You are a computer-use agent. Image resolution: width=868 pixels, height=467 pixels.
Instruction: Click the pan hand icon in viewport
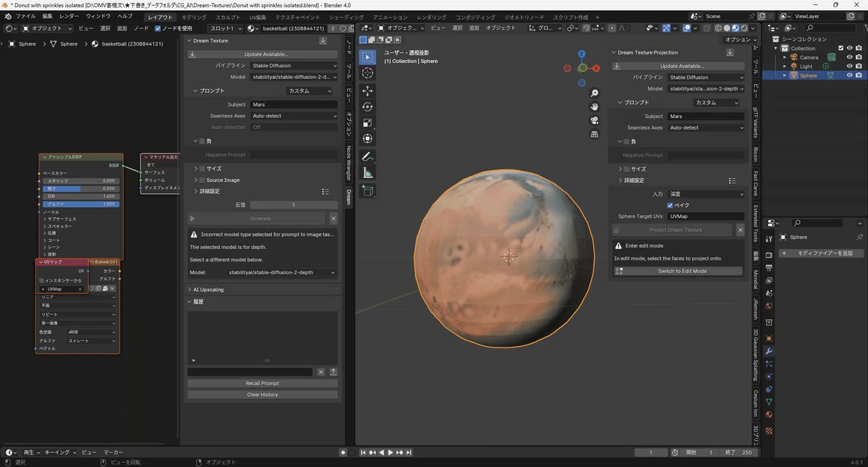pos(595,107)
